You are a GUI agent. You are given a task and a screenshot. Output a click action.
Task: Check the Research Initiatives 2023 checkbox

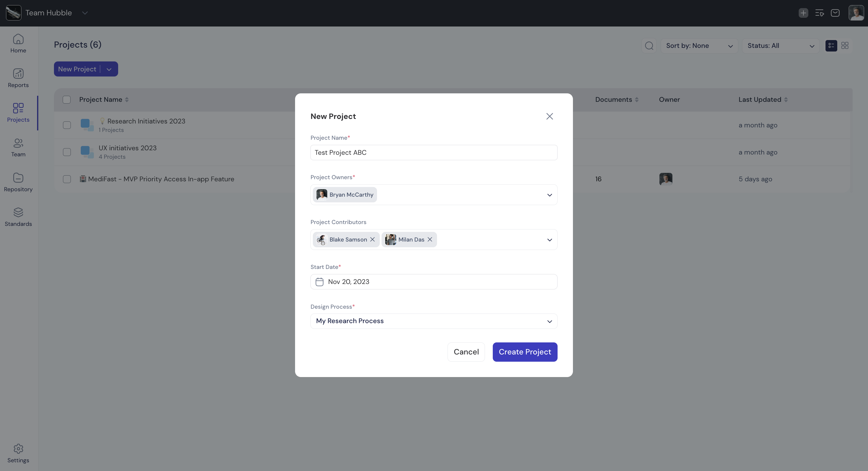tap(67, 125)
